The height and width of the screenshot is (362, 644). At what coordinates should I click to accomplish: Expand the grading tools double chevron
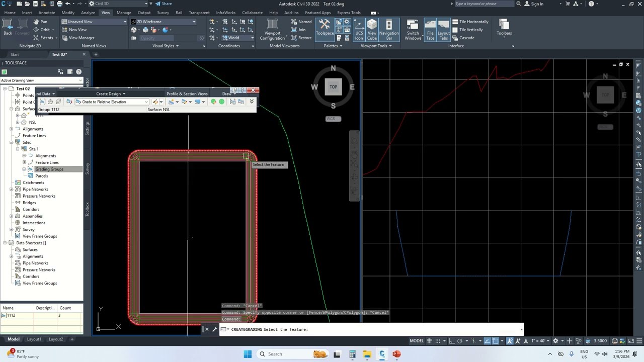click(252, 102)
